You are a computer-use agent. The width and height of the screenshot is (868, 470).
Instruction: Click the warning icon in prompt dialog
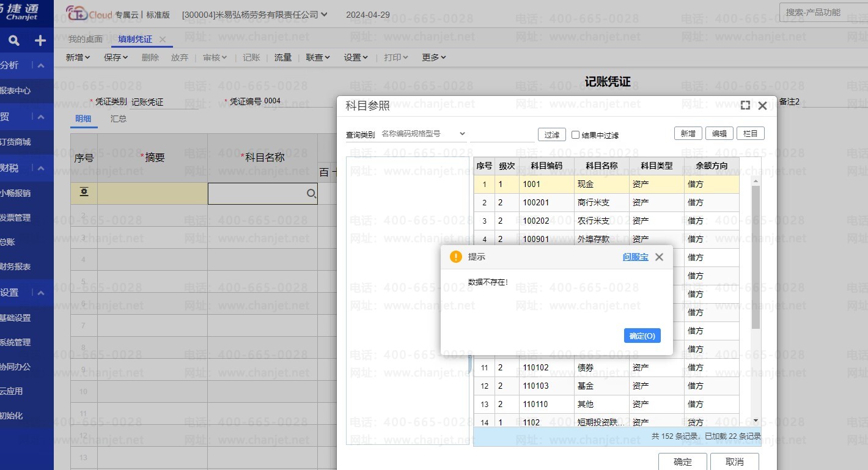(455, 257)
